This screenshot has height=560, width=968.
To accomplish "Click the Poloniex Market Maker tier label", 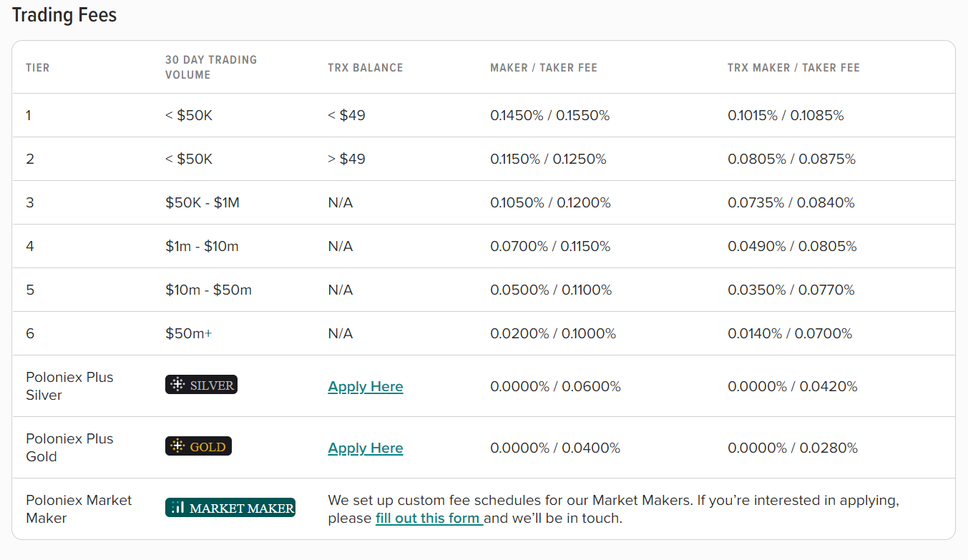I will [x=79, y=509].
